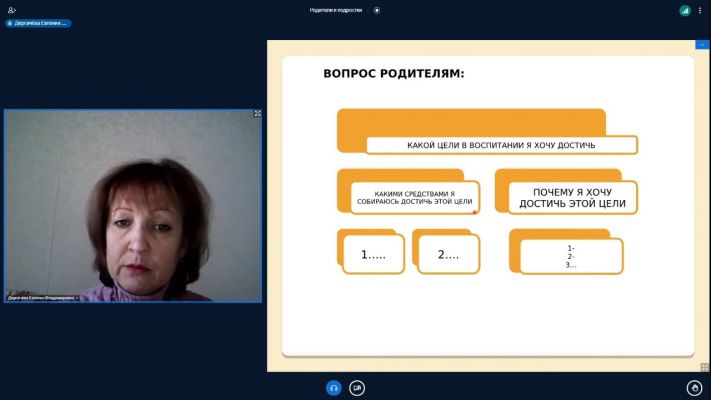Toggle listen-only audio with the headphones button
Image resolution: width=711 pixels, height=400 pixels.
pos(334,388)
